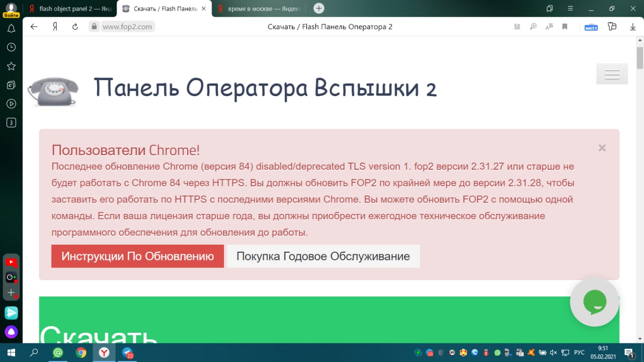Open a new browser tab
The height and width of the screenshot is (362, 644).
tap(318, 9)
